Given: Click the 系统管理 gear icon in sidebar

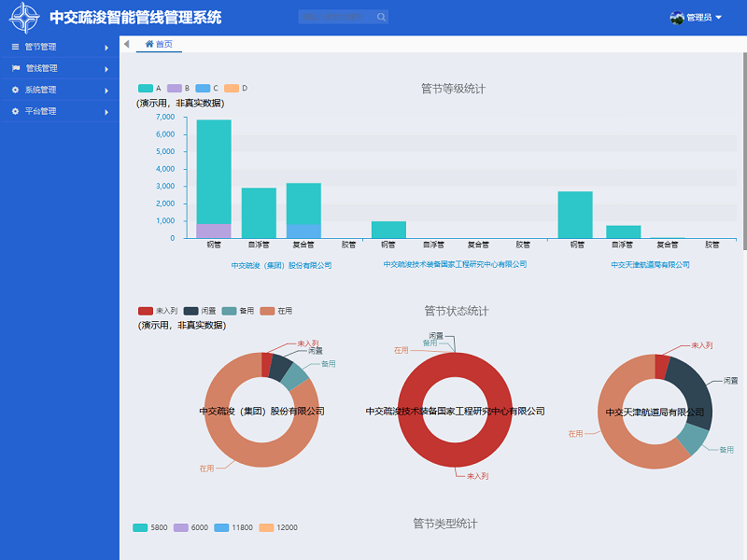Looking at the screenshot, I should (x=15, y=90).
